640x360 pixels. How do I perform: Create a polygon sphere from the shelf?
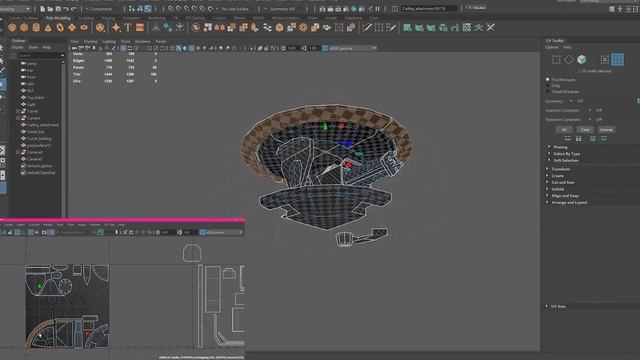[12, 27]
